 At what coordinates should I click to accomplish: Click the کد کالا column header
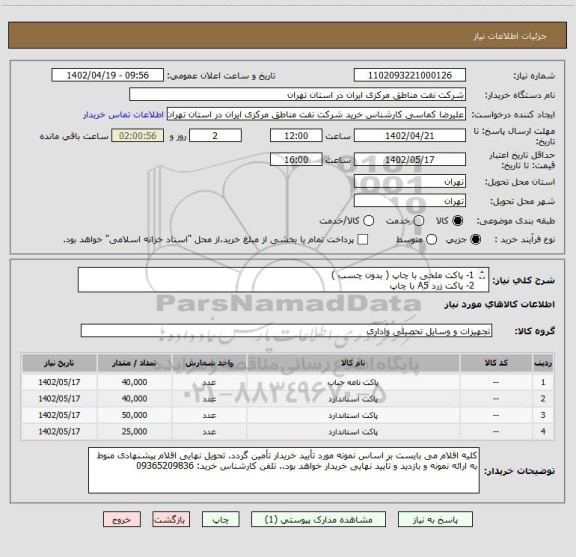496,363
